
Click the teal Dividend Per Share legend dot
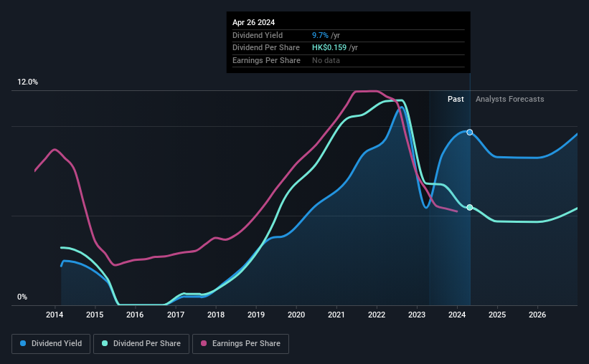105,343
